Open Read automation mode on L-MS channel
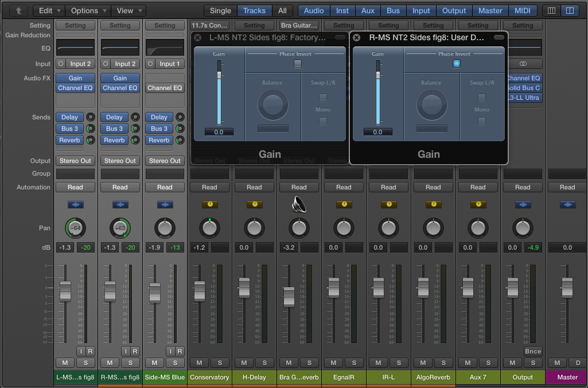Viewport: 588px width, 388px height. pos(75,187)
